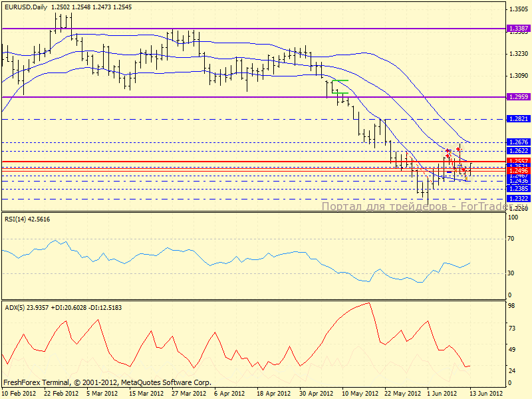Click the red 1.2496 price marker

click(518, 171)
